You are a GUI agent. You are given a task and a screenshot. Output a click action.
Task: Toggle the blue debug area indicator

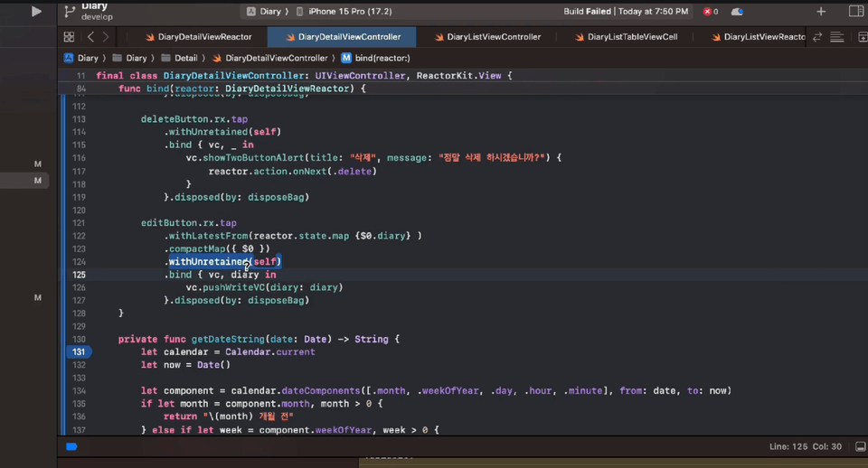click(71, 446)
